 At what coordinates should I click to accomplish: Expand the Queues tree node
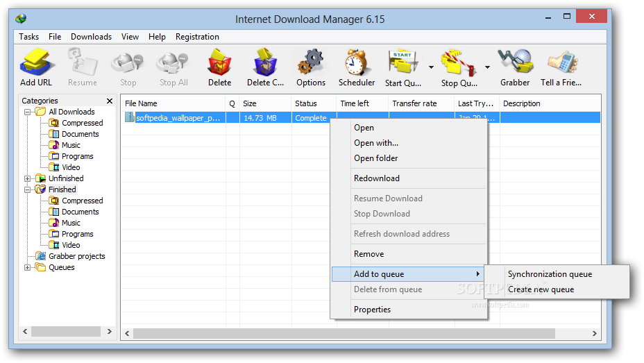(27, 267)
